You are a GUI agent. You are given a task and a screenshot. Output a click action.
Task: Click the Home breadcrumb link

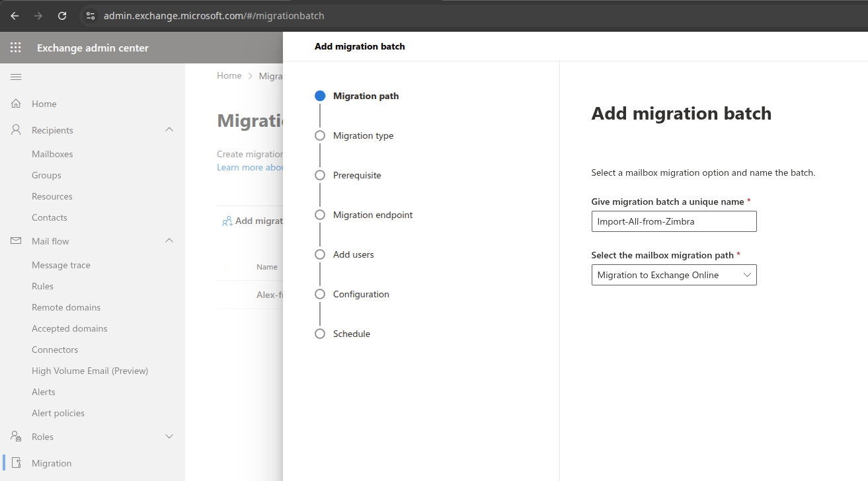coord(229,76)
